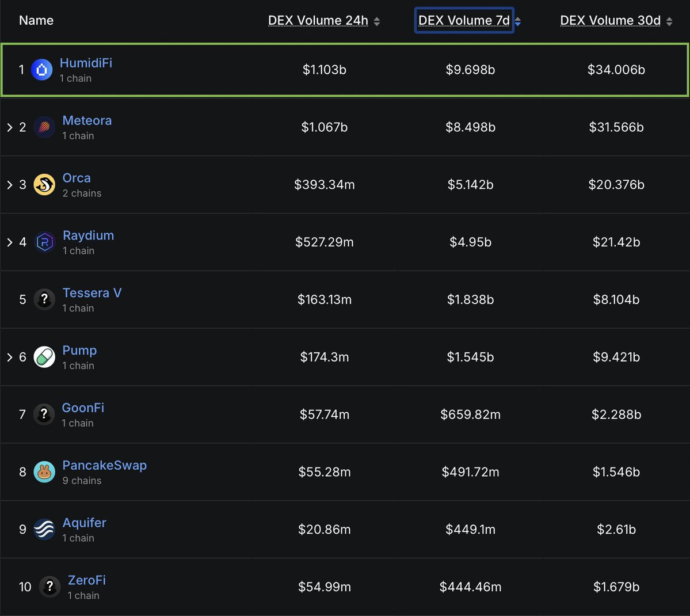This screenshot has height=616, width=690.
Task: Select ZeroFi 24h volume $54.99m
Action: coord(325,587)
